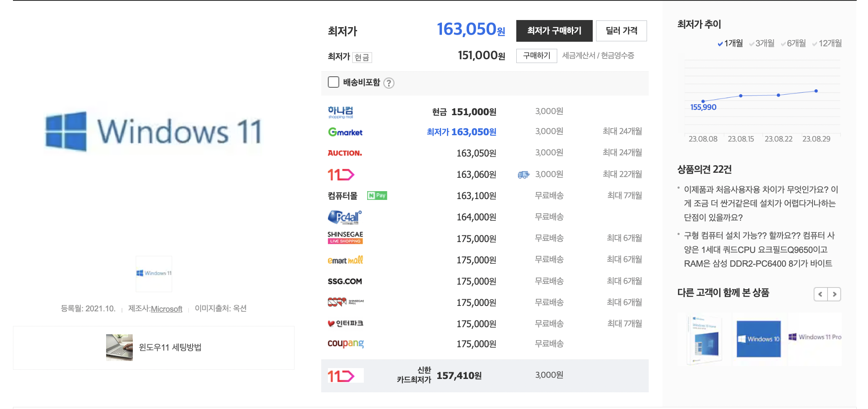Click the 11st logo beside 163,060원
This screenshot has width=868, height=409.
(x=341, y=174)
